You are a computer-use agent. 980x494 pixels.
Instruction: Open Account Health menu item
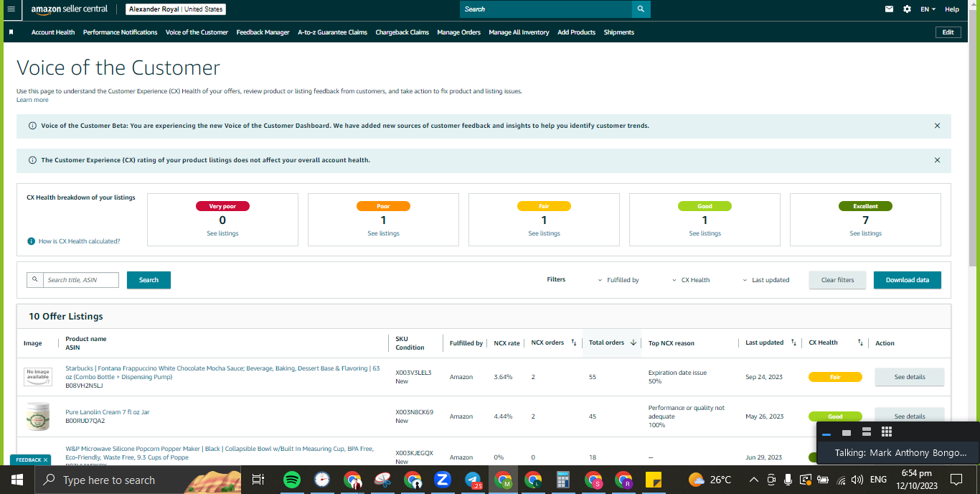click(x=53, y=32)
